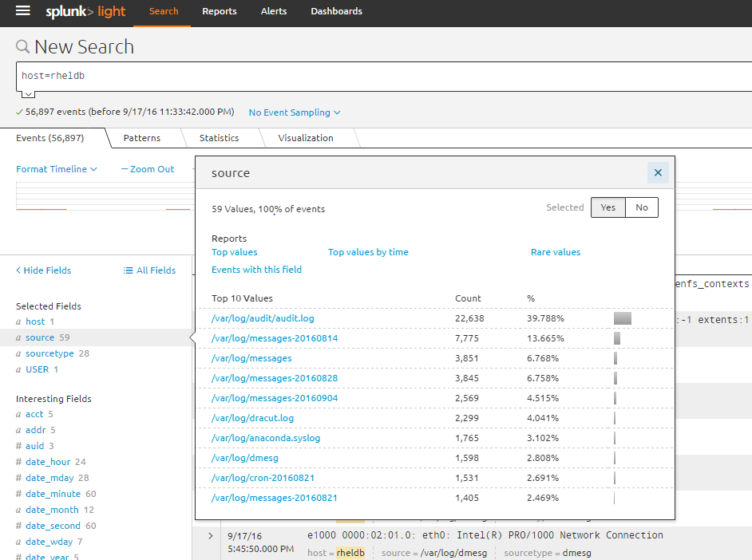Open the Alerts menu
The height and width of the screenshot is (560, 752).
point(274,11)
